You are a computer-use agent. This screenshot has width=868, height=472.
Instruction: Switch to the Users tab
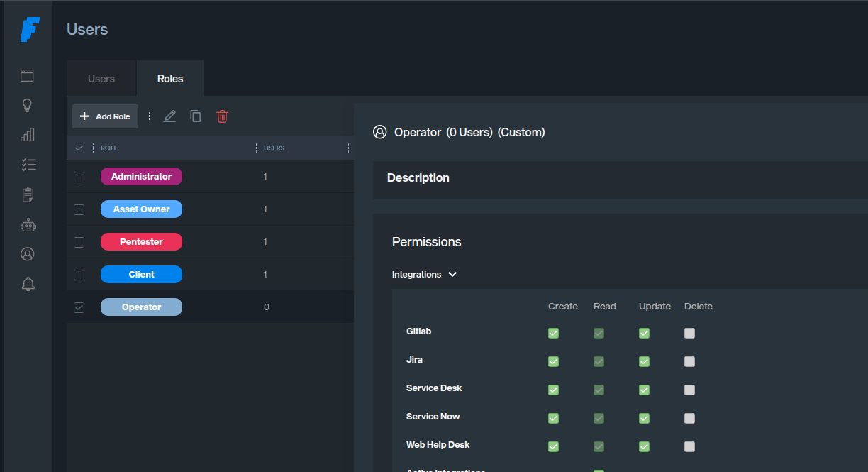pyautogui.click(x=101, y=79)
